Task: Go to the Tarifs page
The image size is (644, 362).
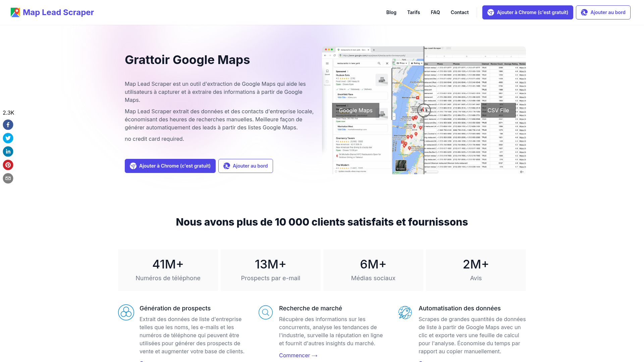Action: (414, 12)
